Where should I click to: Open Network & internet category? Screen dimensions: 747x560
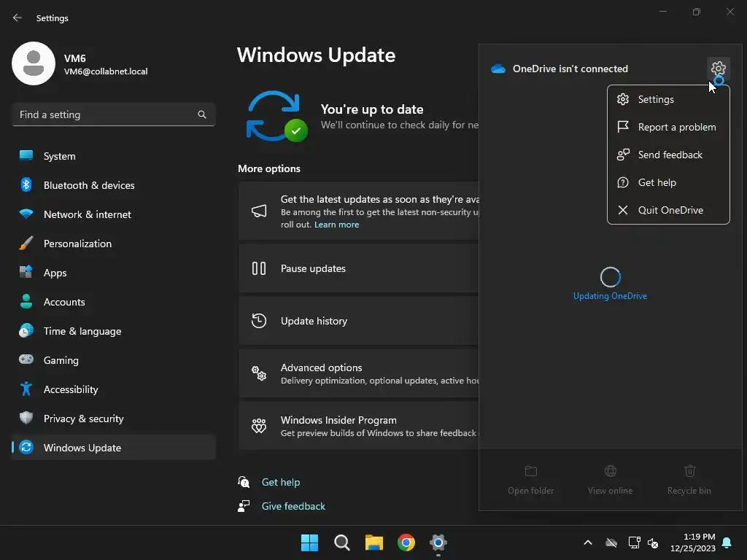pos(113,214)
